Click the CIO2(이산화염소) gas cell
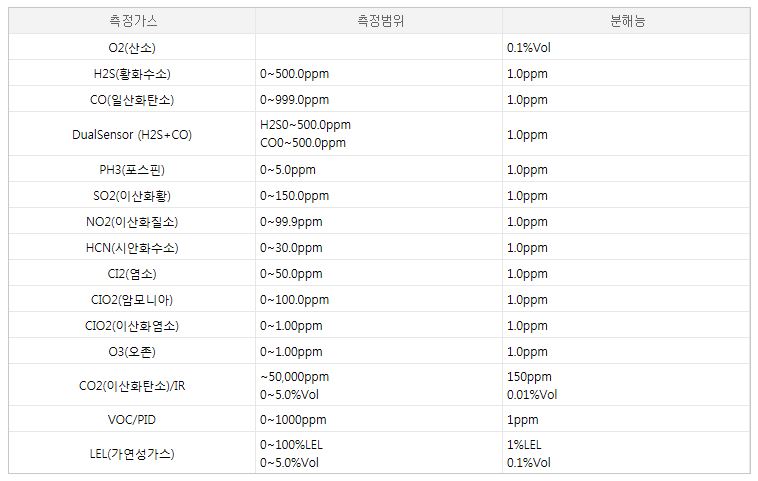This screenshot has width=758, height=481. pyautogui.click(x=132, y=326)
